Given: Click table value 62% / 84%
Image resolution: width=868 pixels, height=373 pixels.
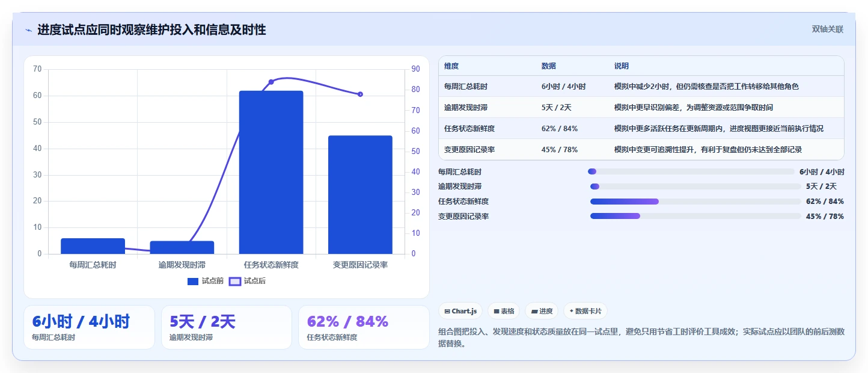Looking at the screenshot, I should pyautogui.click(x=560, y=129).
